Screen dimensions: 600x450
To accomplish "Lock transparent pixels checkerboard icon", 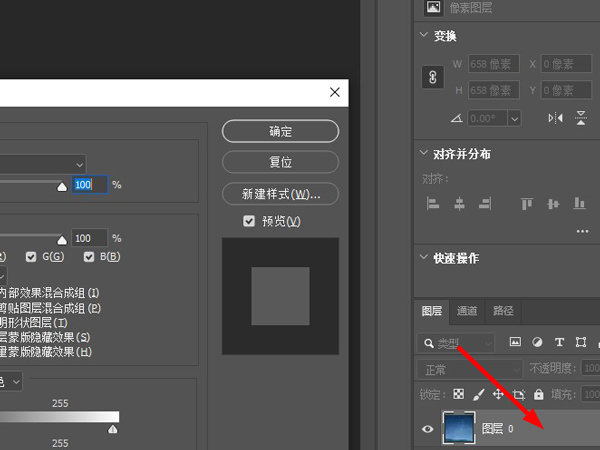I will tap(458, 394).
